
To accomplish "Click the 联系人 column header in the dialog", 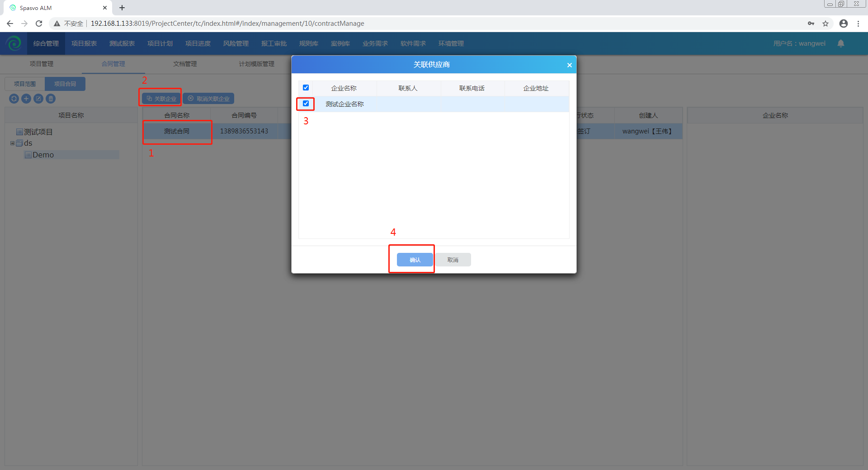I will 408,88.
